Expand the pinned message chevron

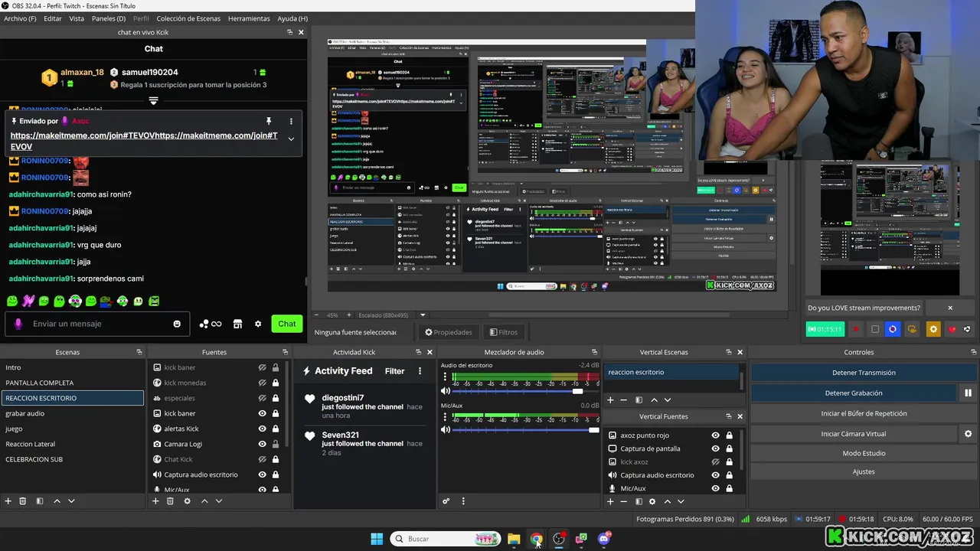(291, 139)
